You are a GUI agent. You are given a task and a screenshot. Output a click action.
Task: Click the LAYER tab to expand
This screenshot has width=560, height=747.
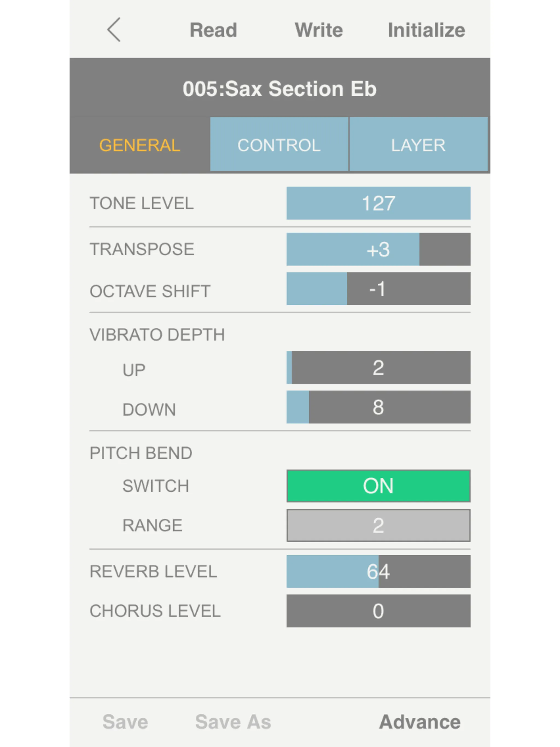(x=419, y=144)
